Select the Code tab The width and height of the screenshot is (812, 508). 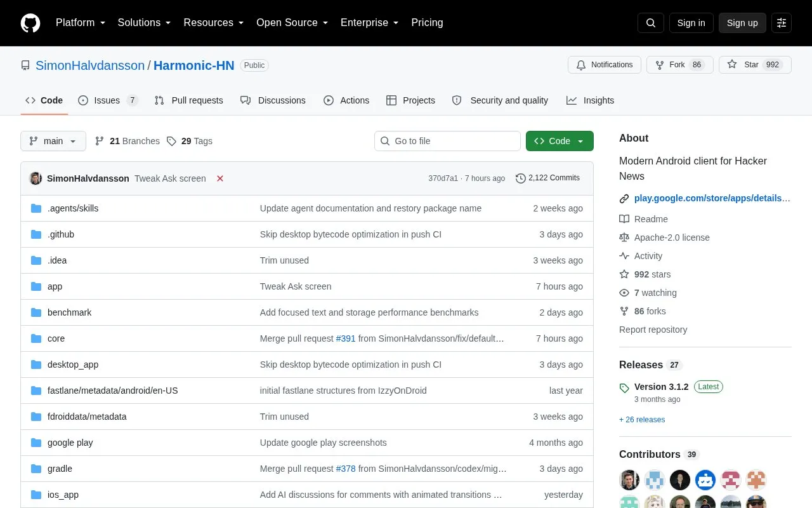point(44,100)
